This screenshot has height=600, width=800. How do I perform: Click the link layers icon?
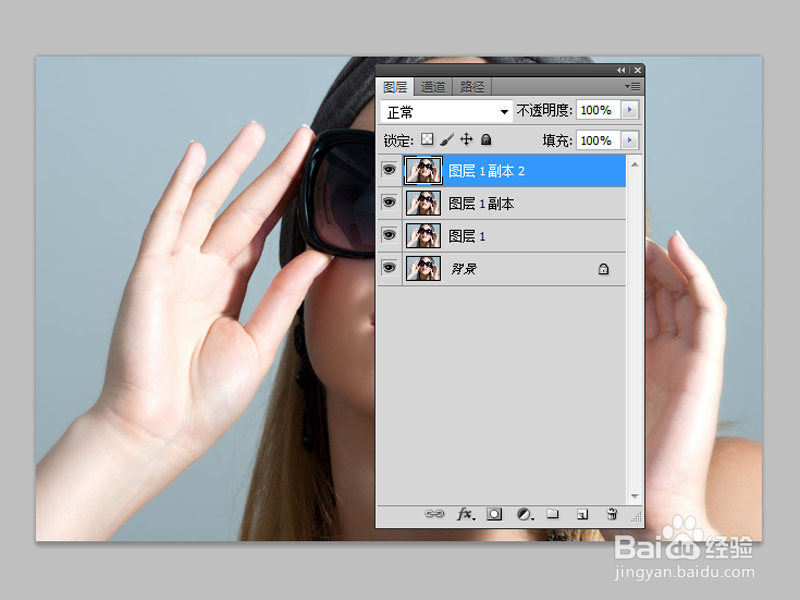(434, 514)
